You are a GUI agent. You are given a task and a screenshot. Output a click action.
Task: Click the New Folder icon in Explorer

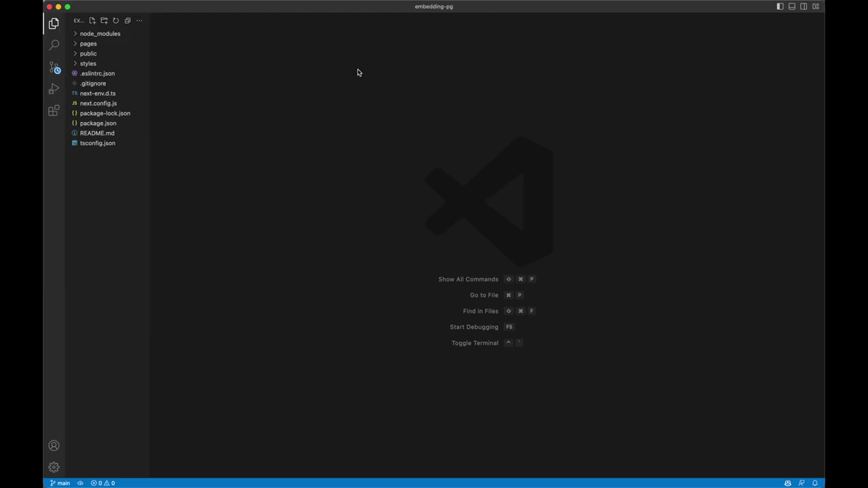point(104,20)
